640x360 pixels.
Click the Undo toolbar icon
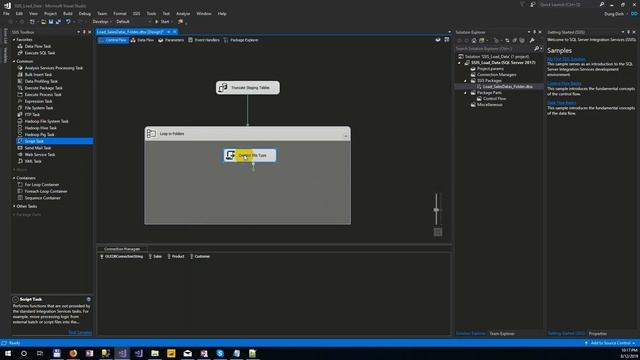[x=68, y=22]
